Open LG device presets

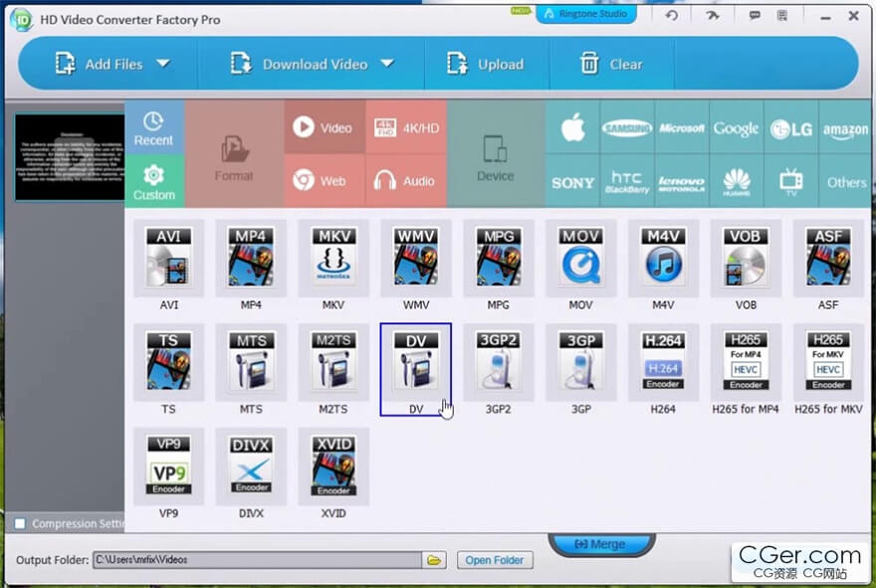click(791, 128)
